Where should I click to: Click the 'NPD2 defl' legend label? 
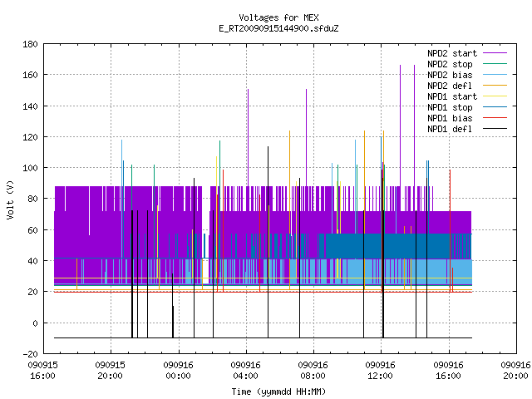(450, 86)
